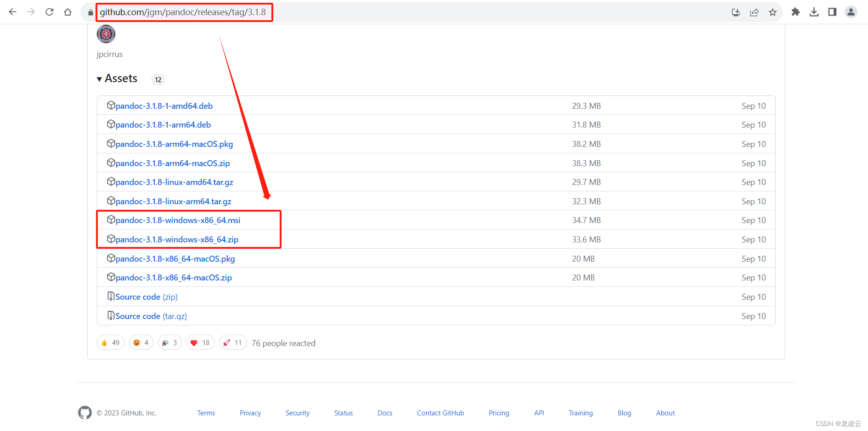This screenshot has width=868, height=431.
Task: Click the 34.7 MB size of the msi file
Action: coord(586,220)
